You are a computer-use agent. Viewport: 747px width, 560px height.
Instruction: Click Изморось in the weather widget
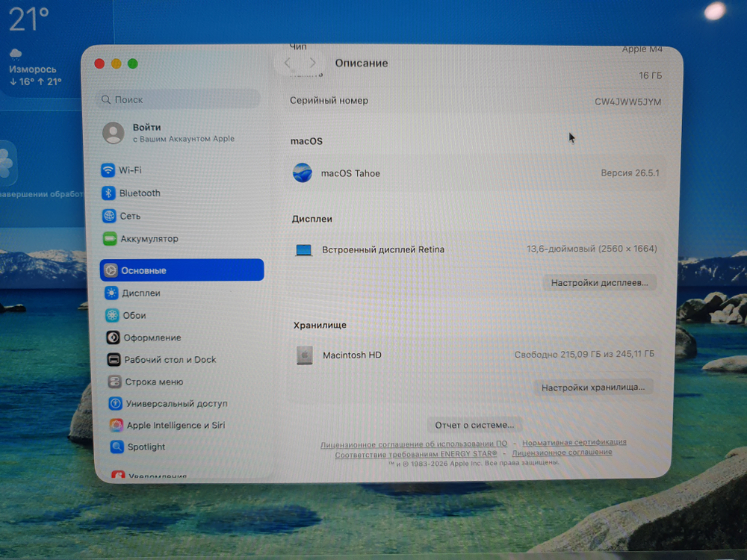point(32,69)
